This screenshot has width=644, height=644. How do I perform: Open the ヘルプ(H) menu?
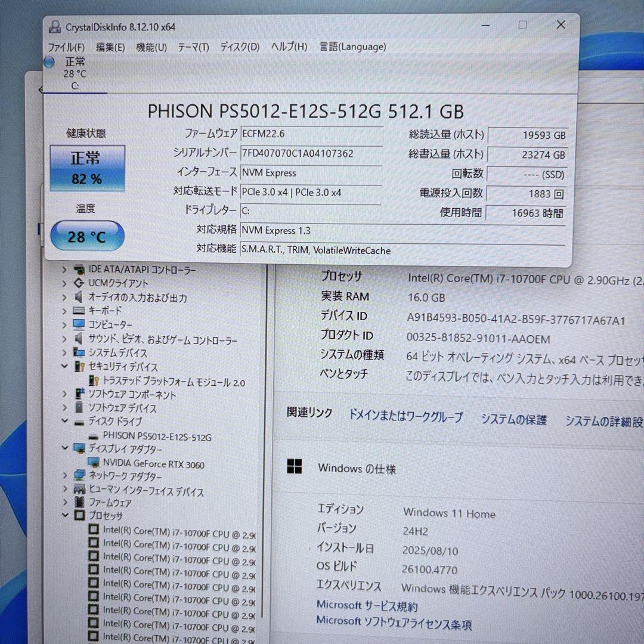click(x=289, y=47)
